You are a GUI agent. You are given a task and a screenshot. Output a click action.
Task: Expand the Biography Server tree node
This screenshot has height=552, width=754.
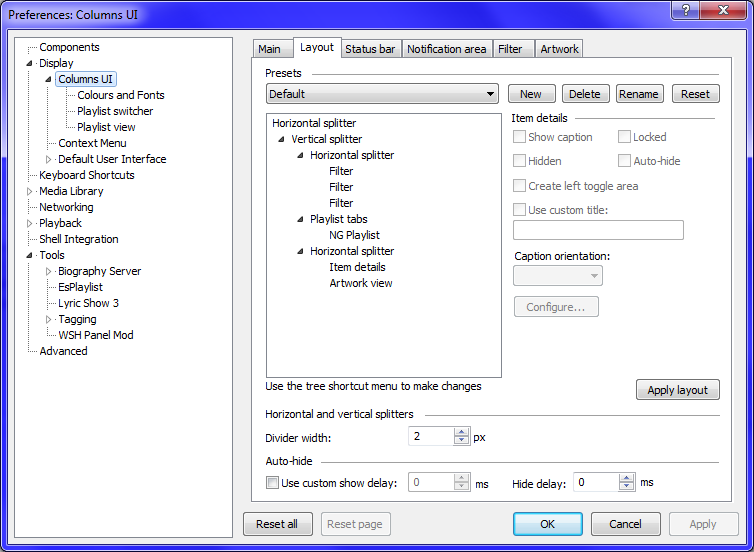pos(49,271)
